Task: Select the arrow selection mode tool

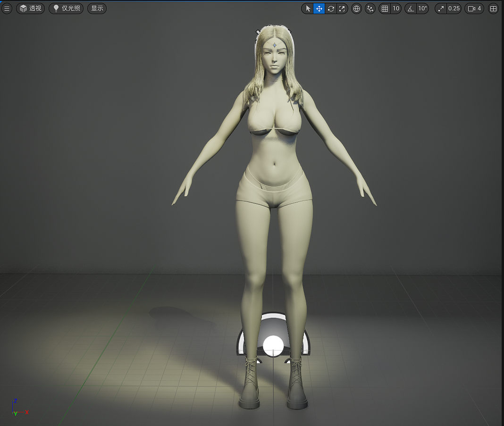Action: point(308,8)
